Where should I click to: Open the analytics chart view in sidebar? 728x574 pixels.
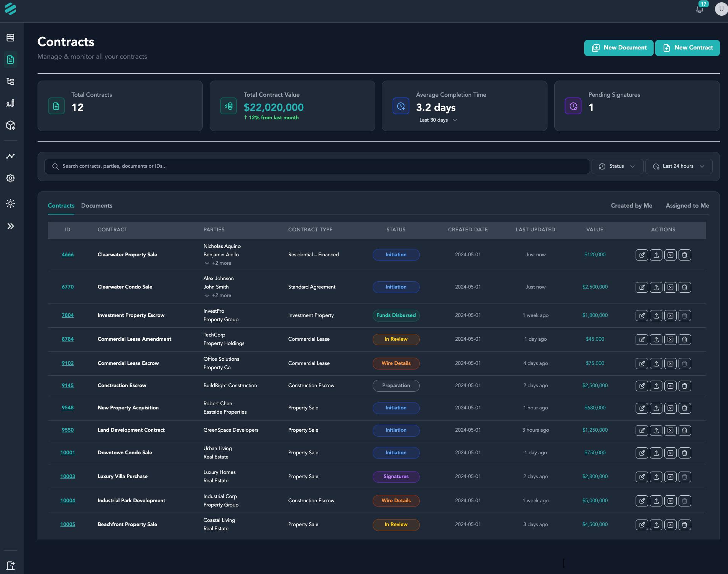[x=10, y=156]
